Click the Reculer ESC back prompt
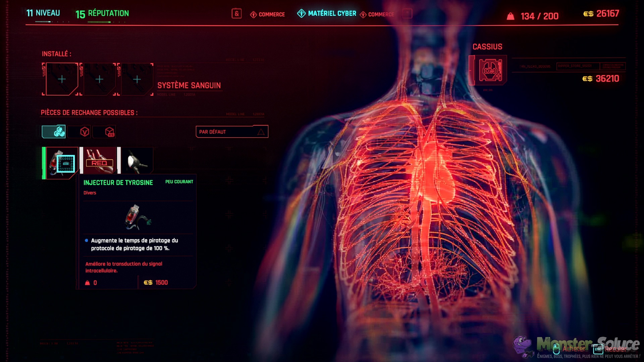The height and width of the screenshot is (362, 644). click(610, 349)
